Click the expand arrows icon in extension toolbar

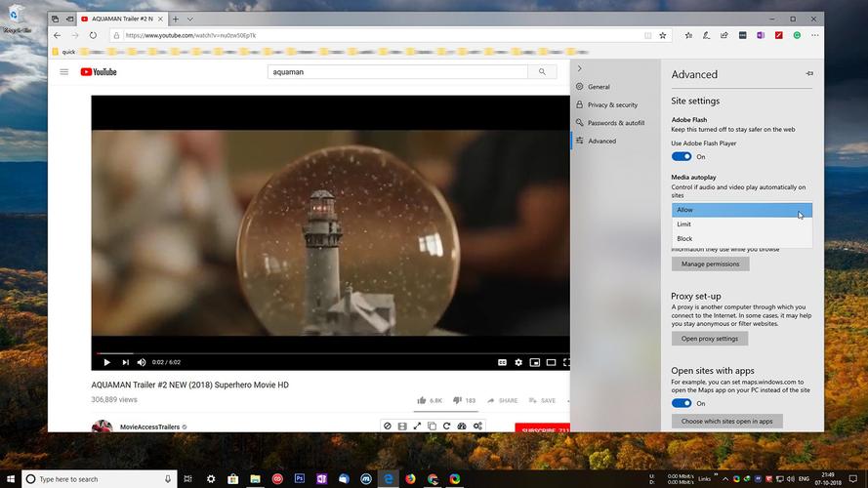click(417, 427)
